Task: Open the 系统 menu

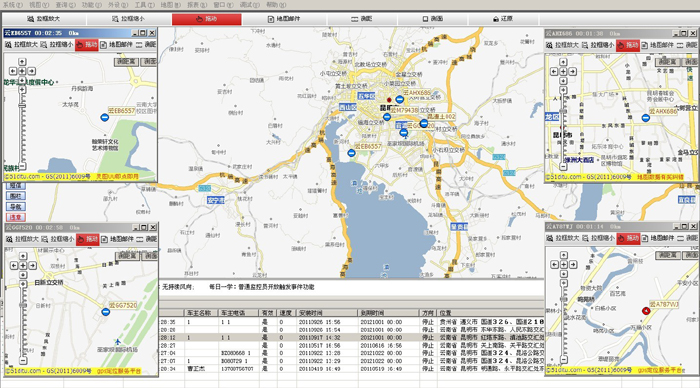Action: pos(12,4)
